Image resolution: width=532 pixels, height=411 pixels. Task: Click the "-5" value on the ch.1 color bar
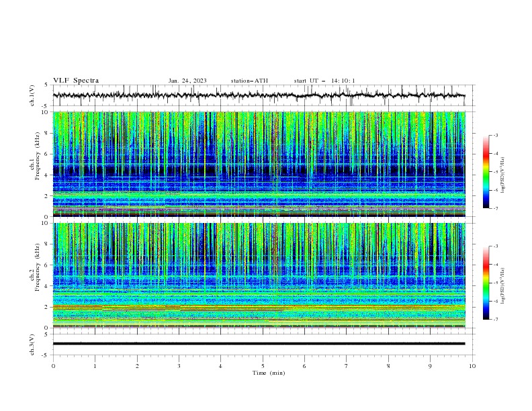(495, 172)
